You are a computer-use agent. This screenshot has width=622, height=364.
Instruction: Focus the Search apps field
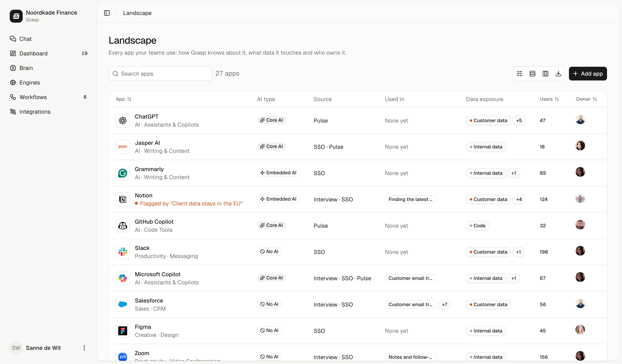pos(160,74)
